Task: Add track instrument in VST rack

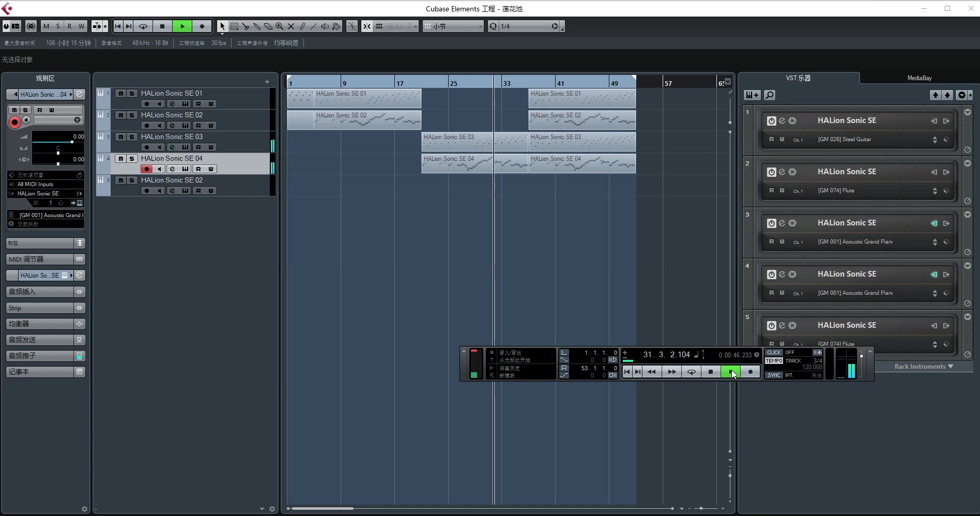Action: tap(752, 95)
